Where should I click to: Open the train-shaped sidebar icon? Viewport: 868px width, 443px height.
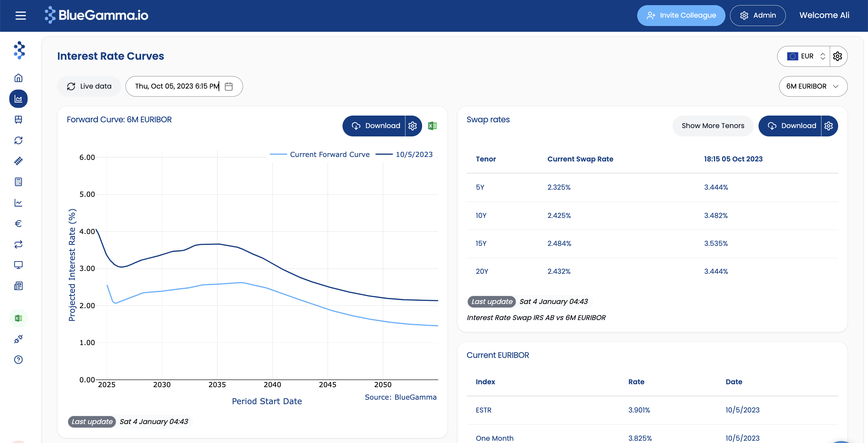coord(19,120)
